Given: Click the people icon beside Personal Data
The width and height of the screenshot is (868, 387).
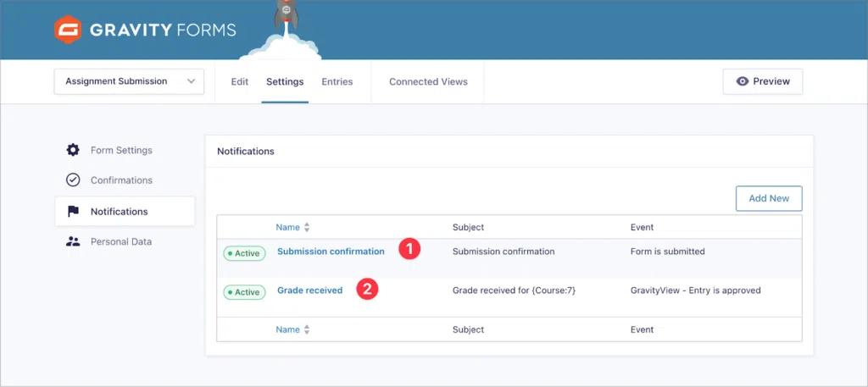Looking at the screenshot, I should click(x=73, y=241).
